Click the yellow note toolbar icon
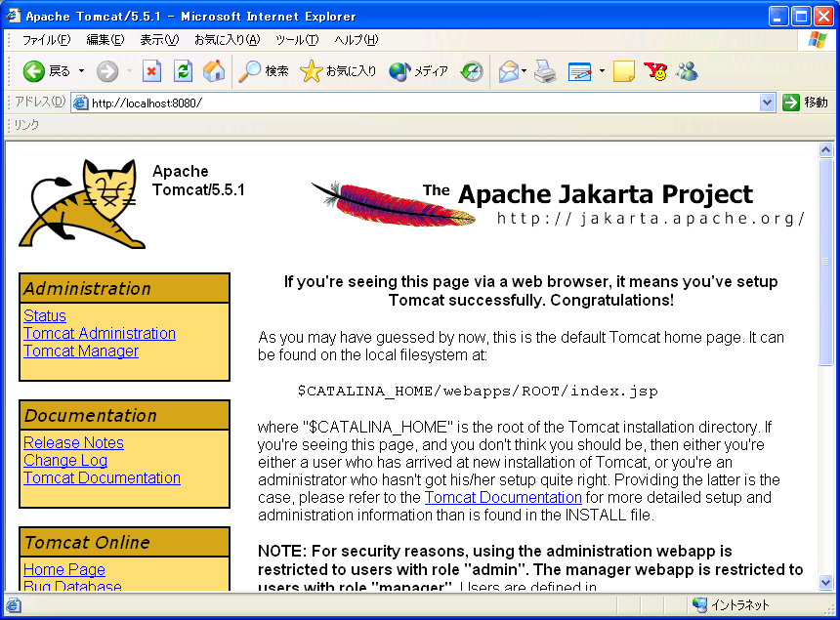This screenshot has height=620, width=840. tap(623, 71)
